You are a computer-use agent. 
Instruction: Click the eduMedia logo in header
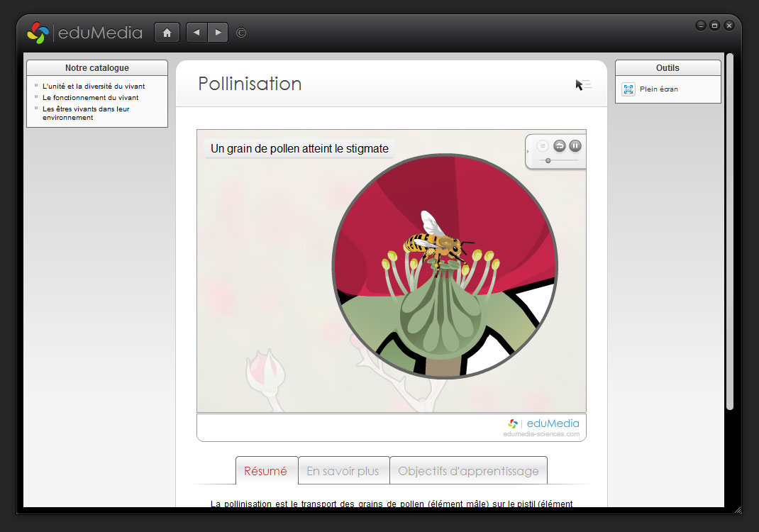click(x=84, y=33)
